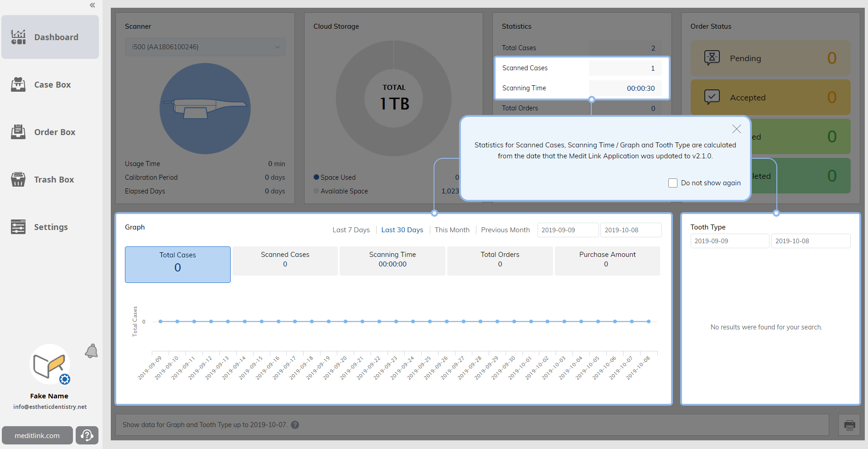Screen dimensions: 868x449
Task: Check the Do not show again box
Action: click(x=673, y=183)
